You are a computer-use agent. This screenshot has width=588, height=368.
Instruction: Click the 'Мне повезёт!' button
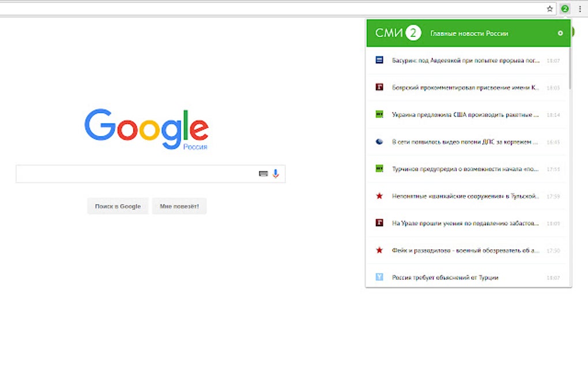coord(179,206)
